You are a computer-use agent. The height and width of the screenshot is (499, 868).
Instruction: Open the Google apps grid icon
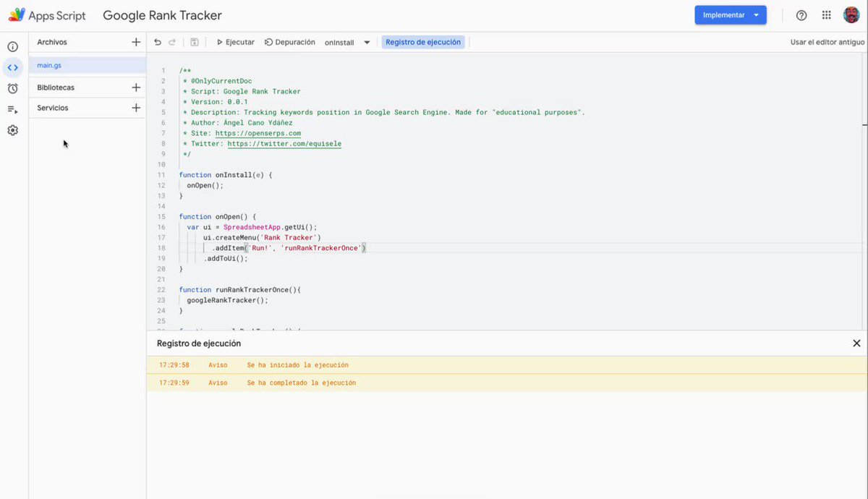tap(827, 15)
